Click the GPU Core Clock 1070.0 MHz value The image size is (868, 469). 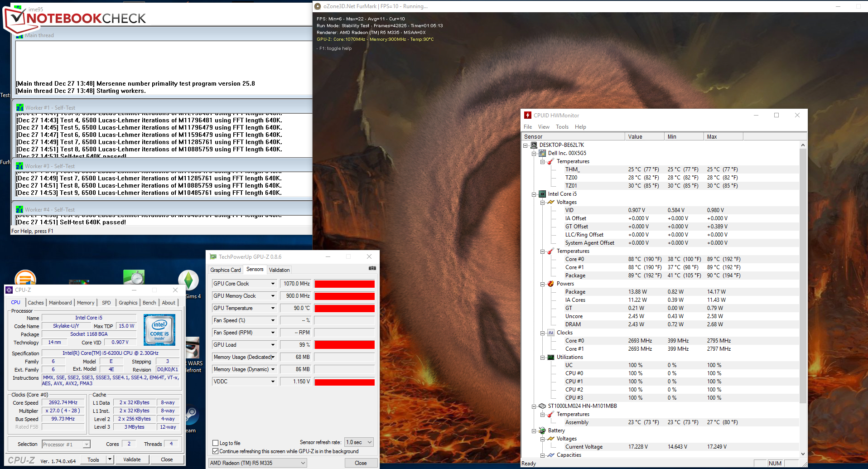coord(296,284)
